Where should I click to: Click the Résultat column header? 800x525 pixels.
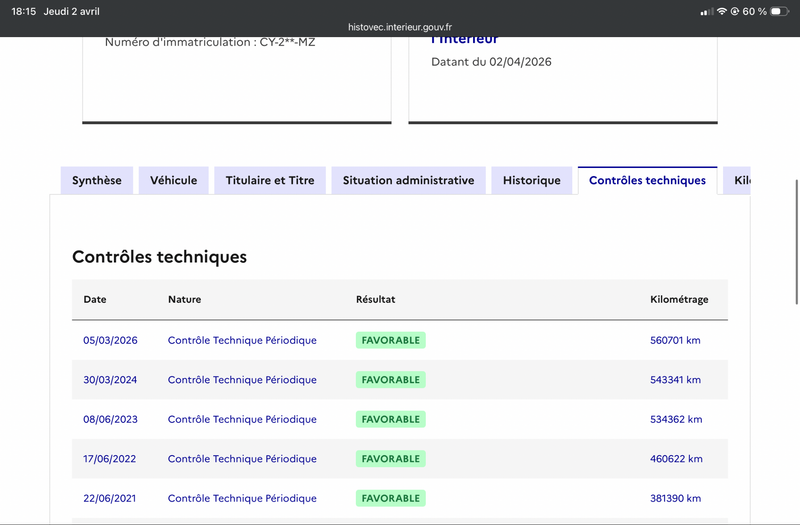point(375,299)
